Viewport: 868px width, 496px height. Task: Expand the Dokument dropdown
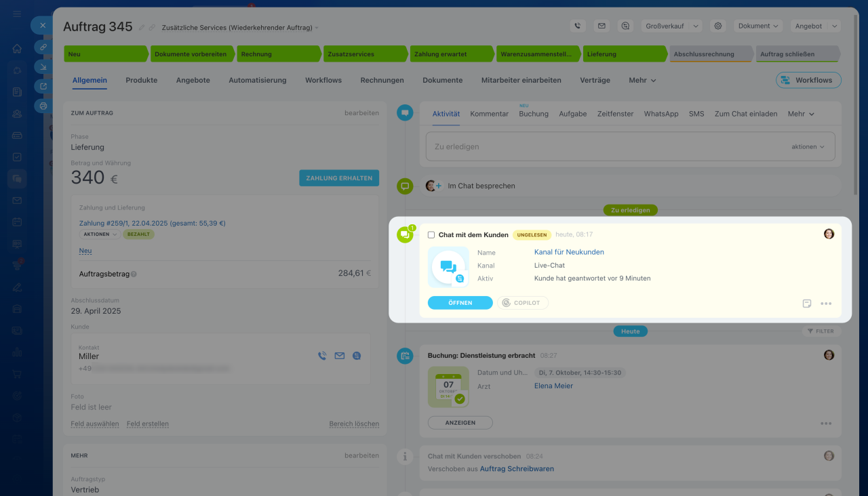click(757, 26)
